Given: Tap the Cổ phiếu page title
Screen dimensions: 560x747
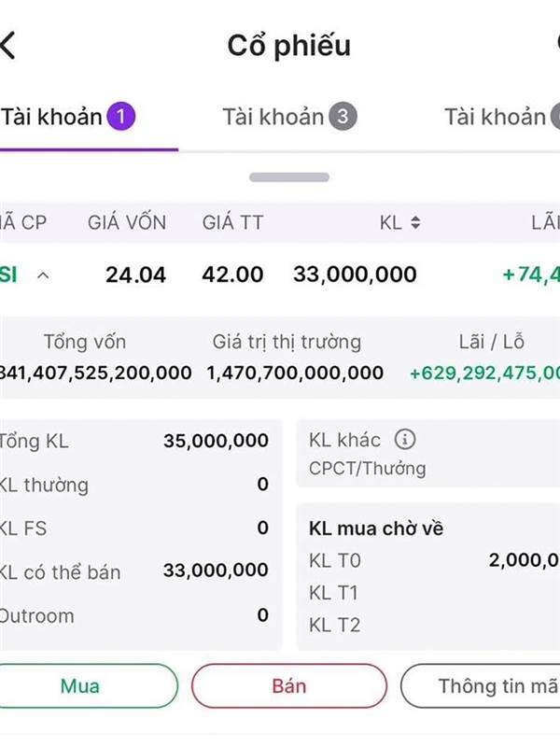Looking at the screenshot, I should click(x=289, y=46).
